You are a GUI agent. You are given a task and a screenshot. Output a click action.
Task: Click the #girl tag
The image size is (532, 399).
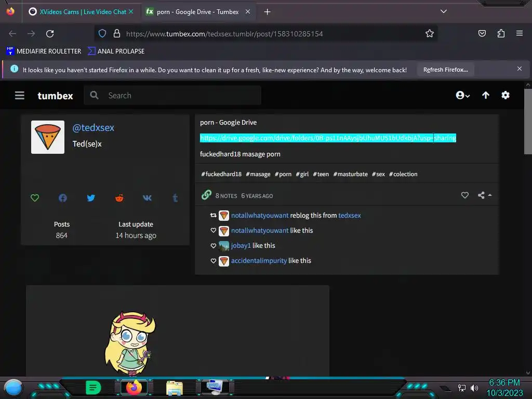[302, 174]
